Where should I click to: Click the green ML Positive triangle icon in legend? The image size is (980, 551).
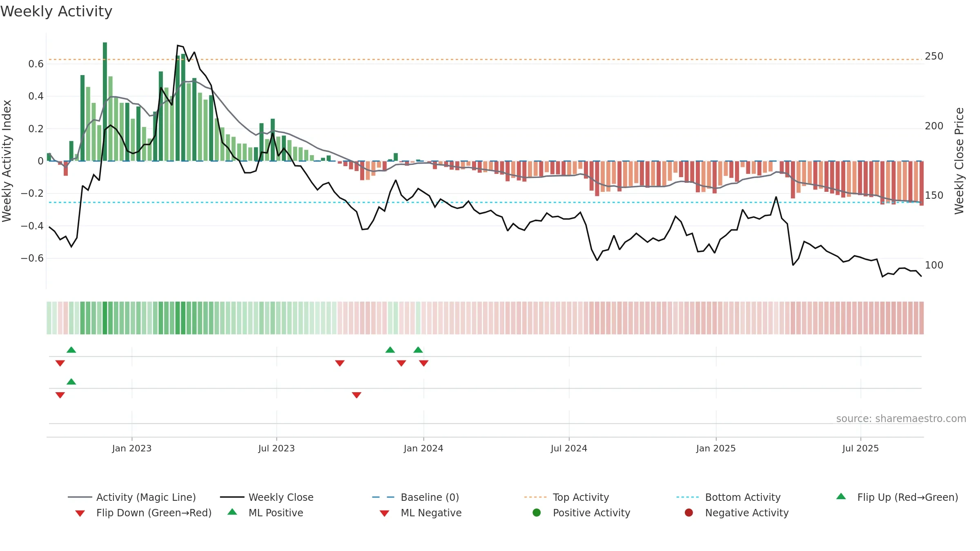click(232, 512)
